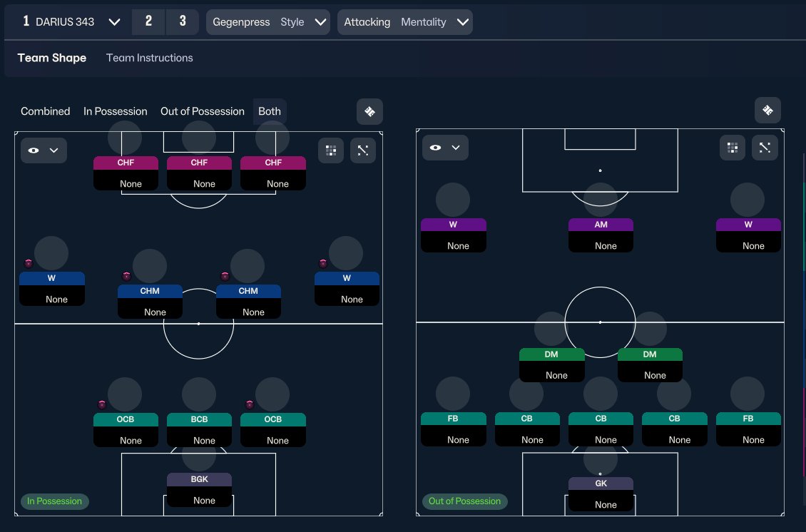Select the right CHF forward slot

click(x=273, y=173)
